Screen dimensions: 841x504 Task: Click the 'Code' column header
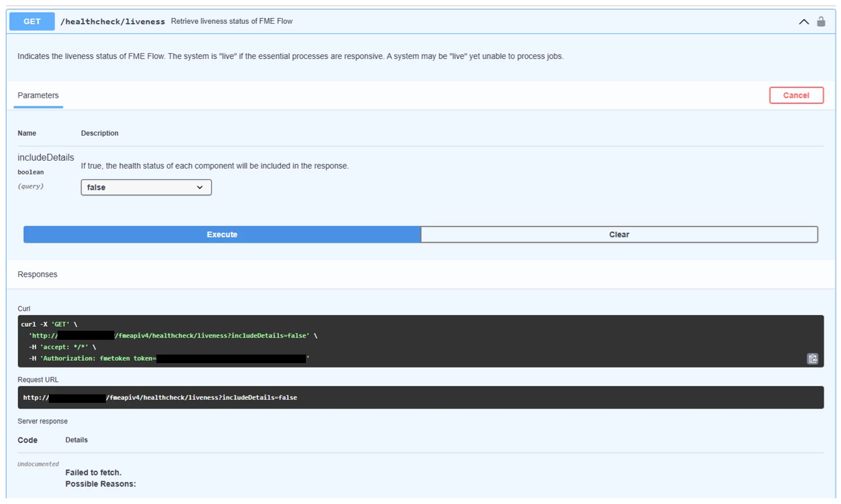pyautogui.click(x=27, y=440)
